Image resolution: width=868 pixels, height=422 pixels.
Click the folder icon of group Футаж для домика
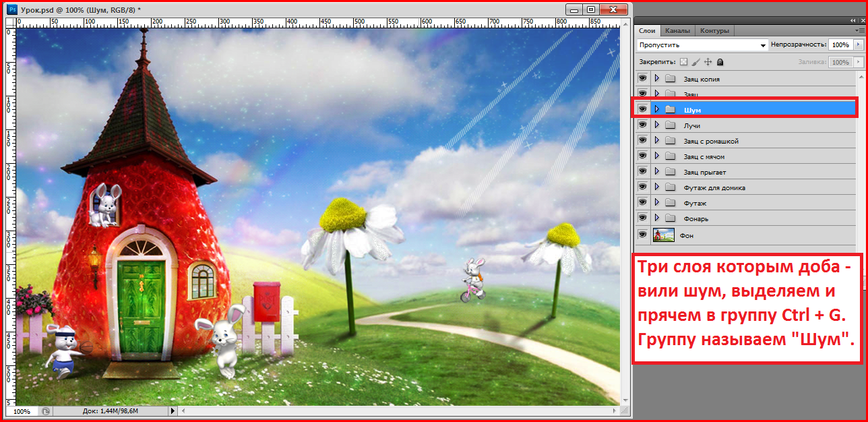(x=670, y=187)
